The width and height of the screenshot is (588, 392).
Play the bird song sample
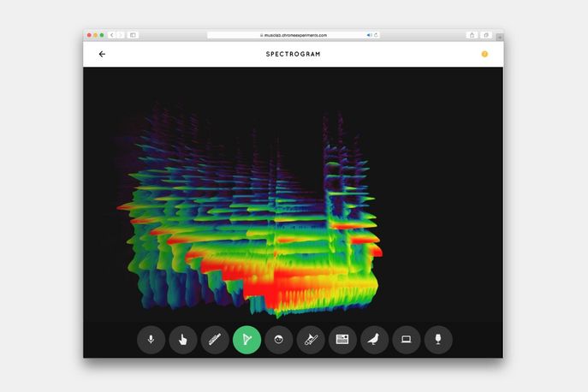[374, 340]
